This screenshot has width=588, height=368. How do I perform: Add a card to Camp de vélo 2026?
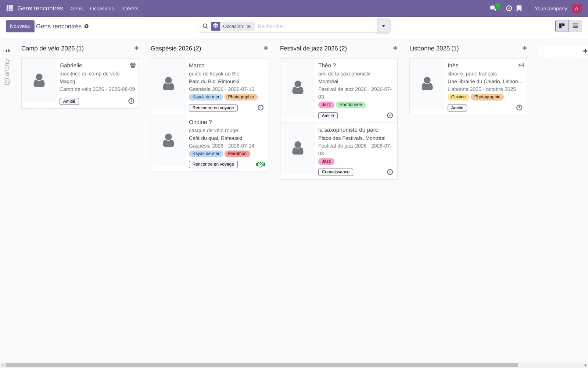(x=136, y=48)
